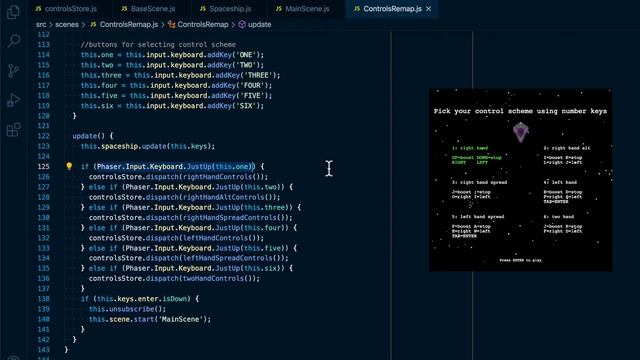
Task: Click the spaceship sprite in game preview
Action: coord(520,132)
